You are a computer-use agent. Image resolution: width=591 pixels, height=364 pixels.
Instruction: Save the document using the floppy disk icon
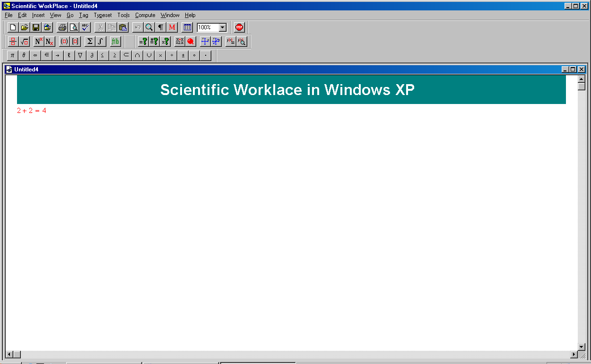point(35,27)
